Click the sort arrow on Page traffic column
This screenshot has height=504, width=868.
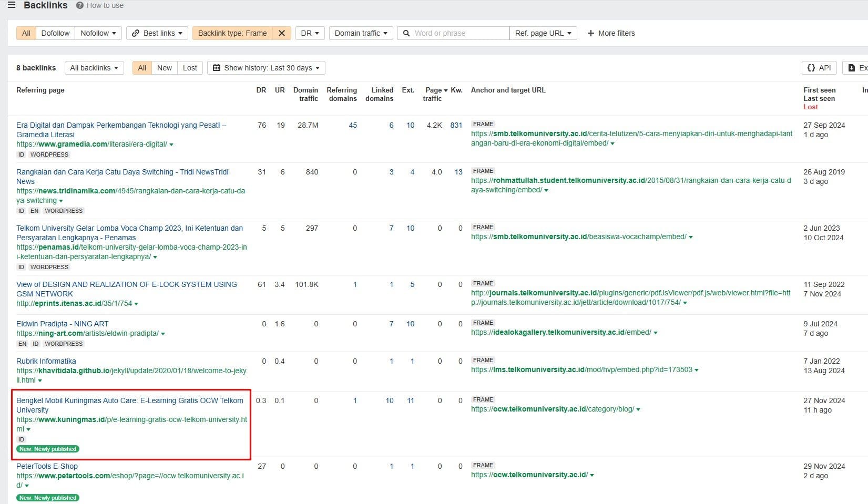click(x=446, y=90)
